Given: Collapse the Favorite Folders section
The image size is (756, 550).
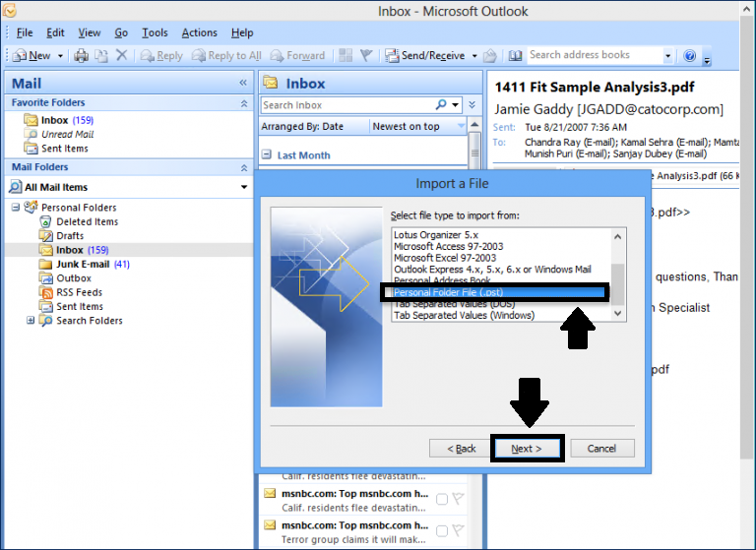Looking at the screenshot, I should pos(244,103).
